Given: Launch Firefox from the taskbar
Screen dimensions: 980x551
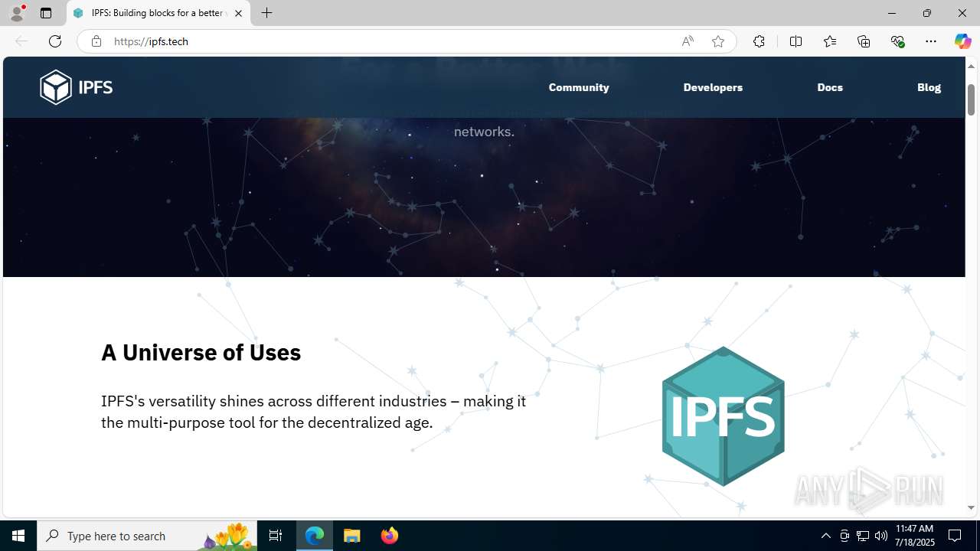Looking at the screenshot, I should tap(389, 536).
